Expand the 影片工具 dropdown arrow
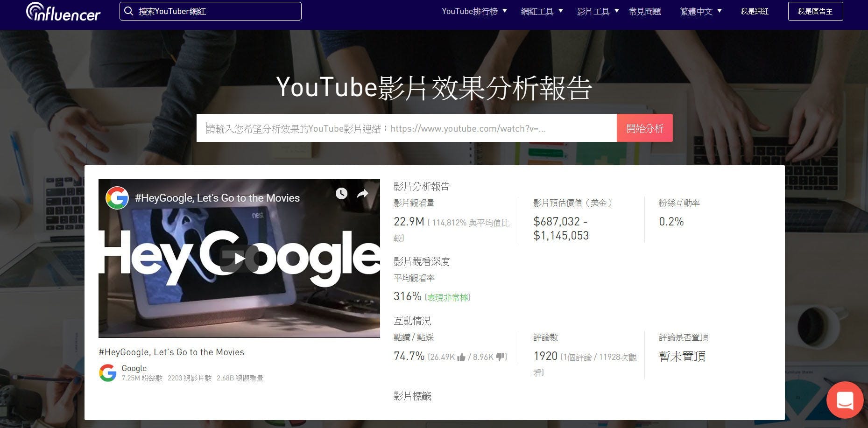This screenshot has width=868, height=428. point(617,11)
